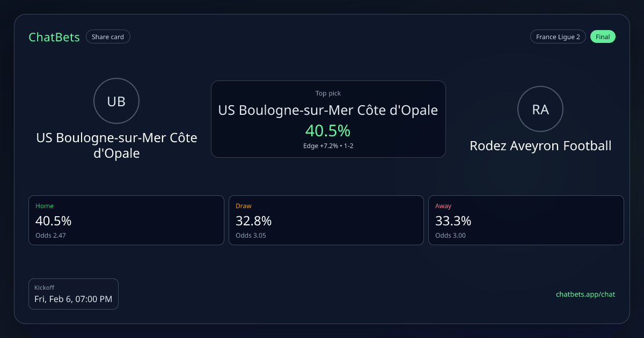Click the UB team crest icon
The width and height of the screenshot is (644, 338).
(x=116, y=101)
